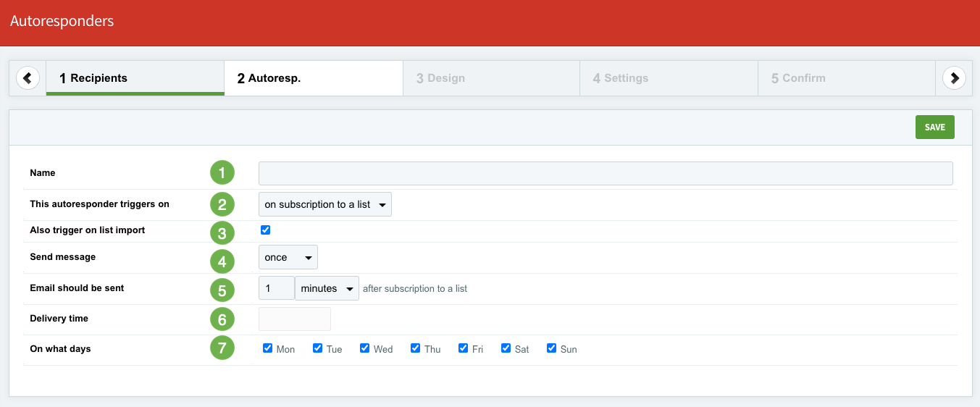Open the minutes time unit dropdown

pos(327,288)
